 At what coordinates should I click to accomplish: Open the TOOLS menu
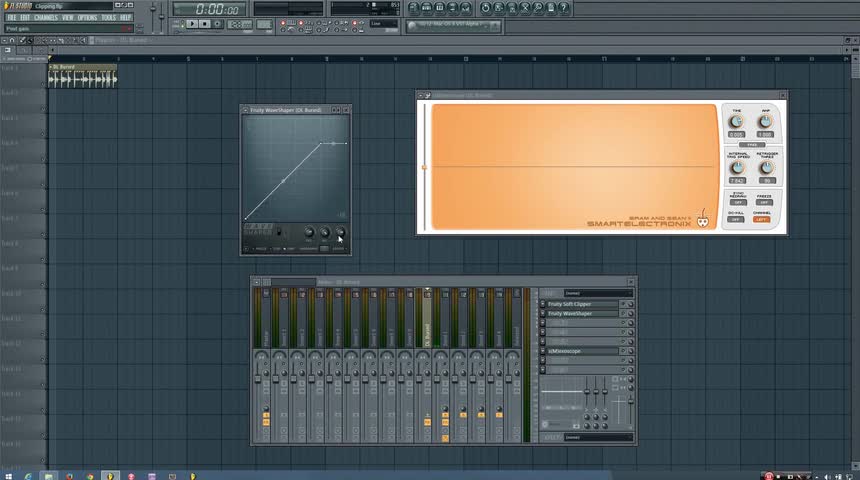point(108,17)
